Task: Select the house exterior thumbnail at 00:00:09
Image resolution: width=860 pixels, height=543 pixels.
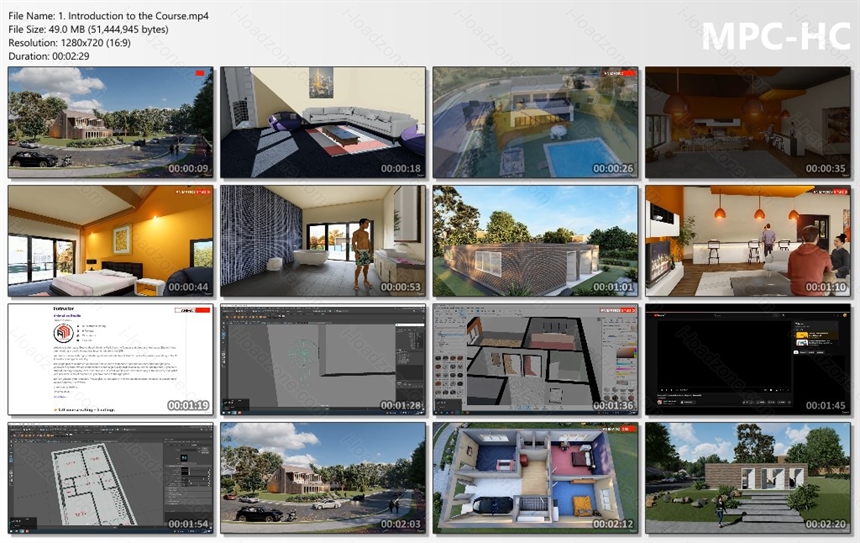Action: coord(111,122)
